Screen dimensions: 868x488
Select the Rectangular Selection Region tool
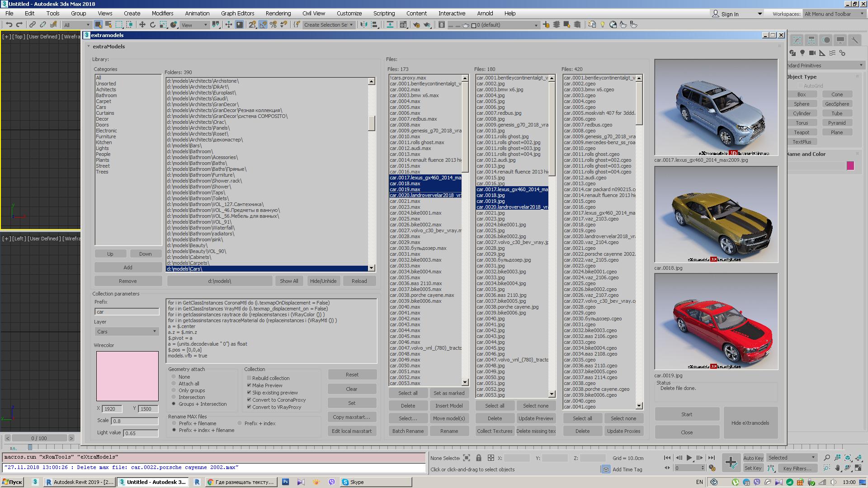119,25
